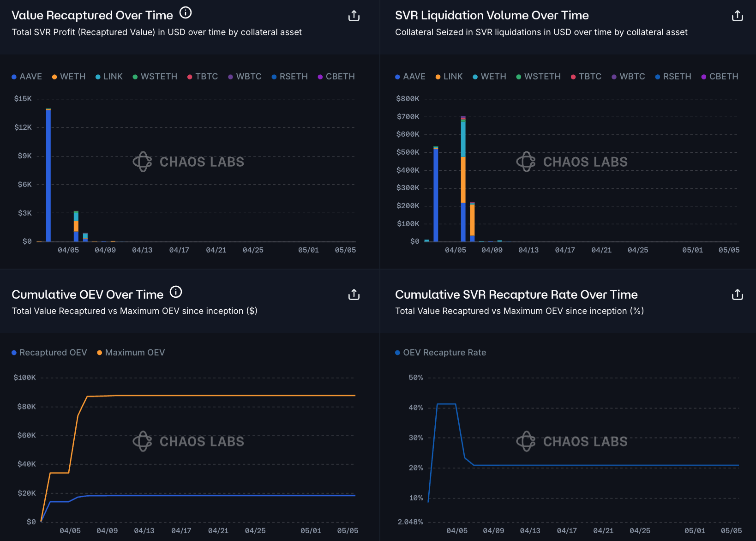The width and height of the screenshot is (756, 541).
Task: Toggle the LINK series in SVR Liquidation legend
Action: coord(449,77)
